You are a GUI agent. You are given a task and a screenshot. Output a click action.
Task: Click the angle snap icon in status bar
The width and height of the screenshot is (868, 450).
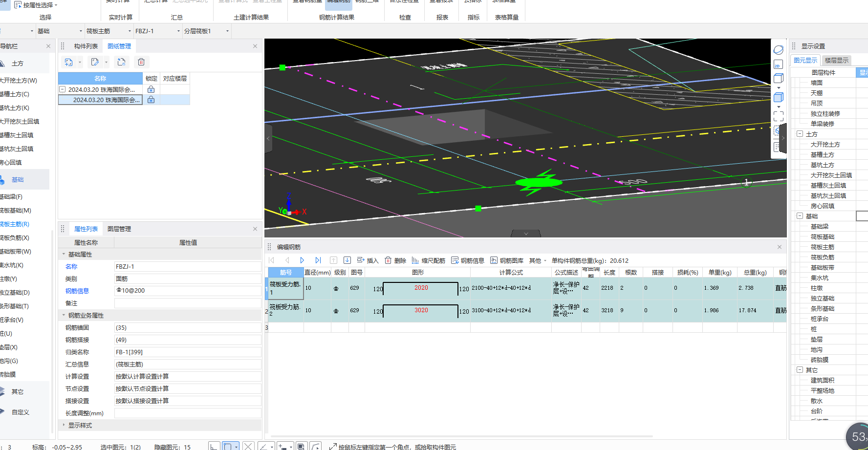tap(263, 446)
